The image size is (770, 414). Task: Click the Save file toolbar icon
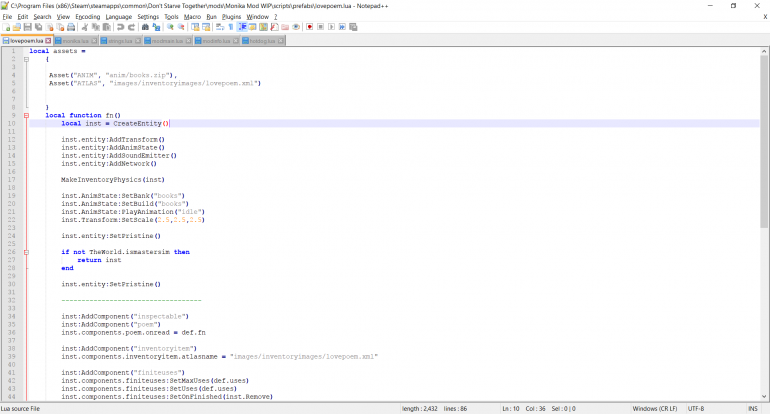[x=28, y=27]
